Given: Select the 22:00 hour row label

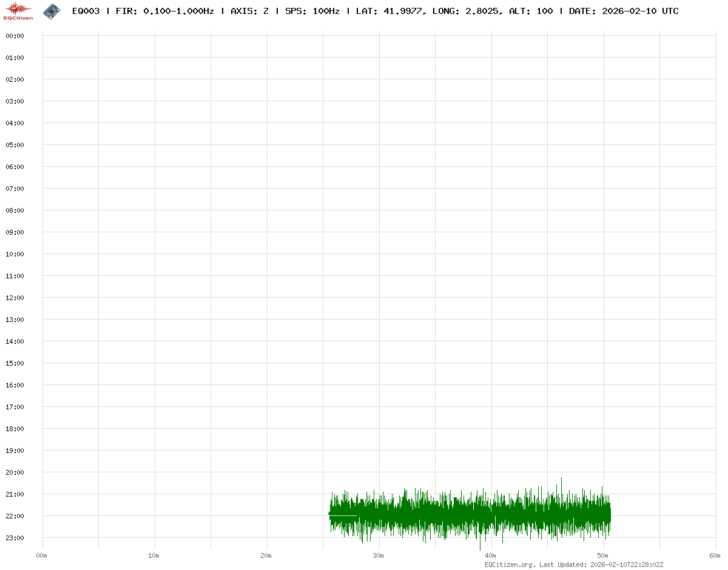Looking at the screenshot, I should tap(15, 516).
